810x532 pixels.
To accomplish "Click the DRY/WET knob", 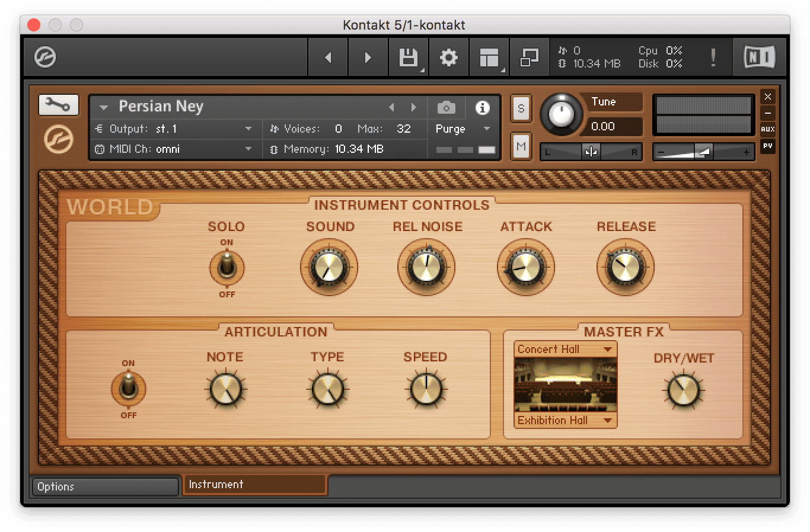I will click(x=684, y=390).
